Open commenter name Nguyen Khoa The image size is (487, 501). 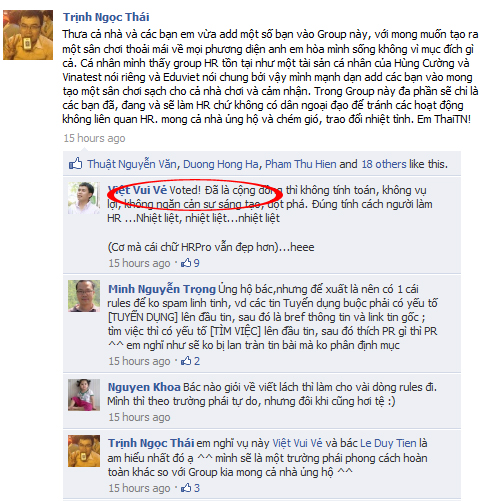tap(144, 387)
